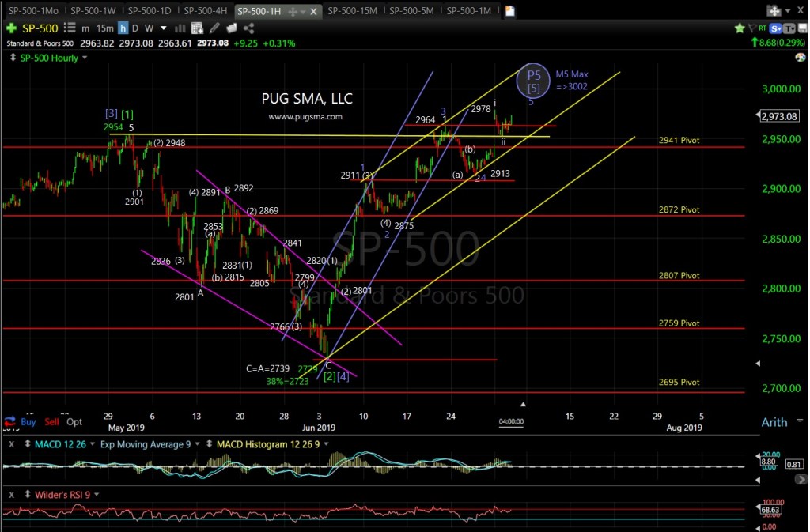810x532 pixels.
Task: Open the templates folder icon
Action: (232, 28)
